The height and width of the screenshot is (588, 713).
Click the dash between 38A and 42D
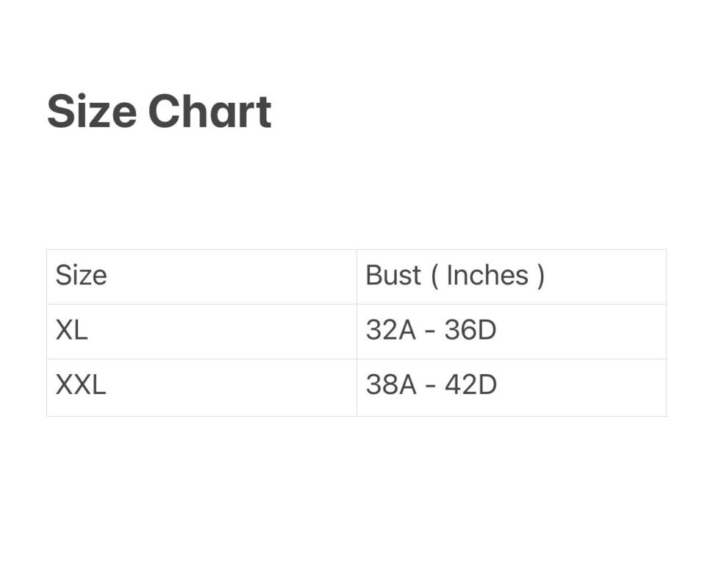coord(431,386)
